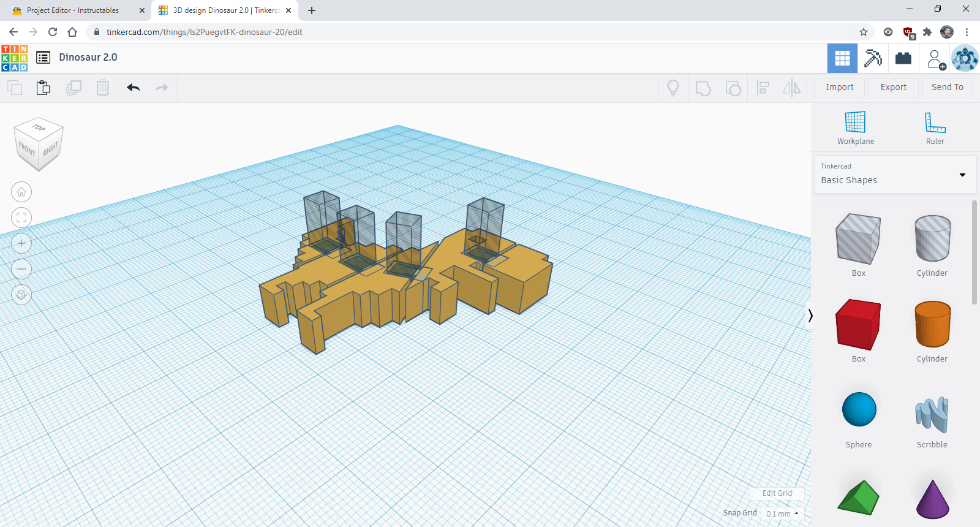Image resolution: width=980 pixels, height=527 pixels.
Task: Open a new browser tab
Action: tap(312, 10)
